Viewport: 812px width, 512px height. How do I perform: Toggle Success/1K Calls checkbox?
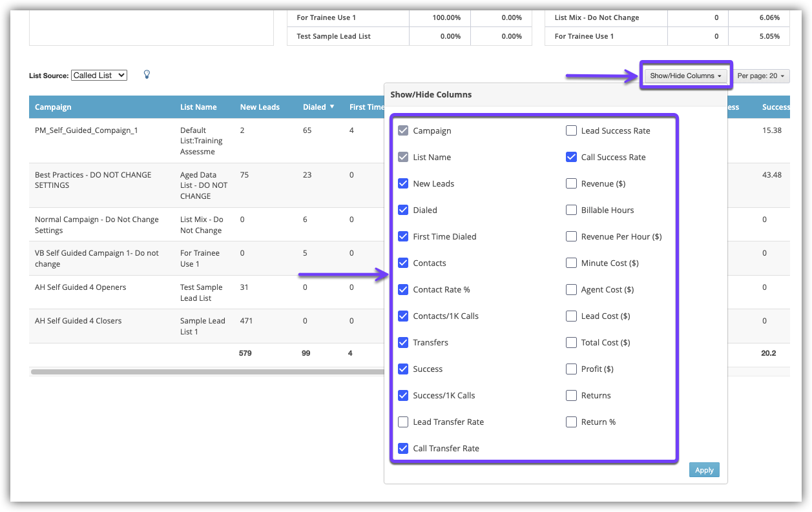click(403, 395)
